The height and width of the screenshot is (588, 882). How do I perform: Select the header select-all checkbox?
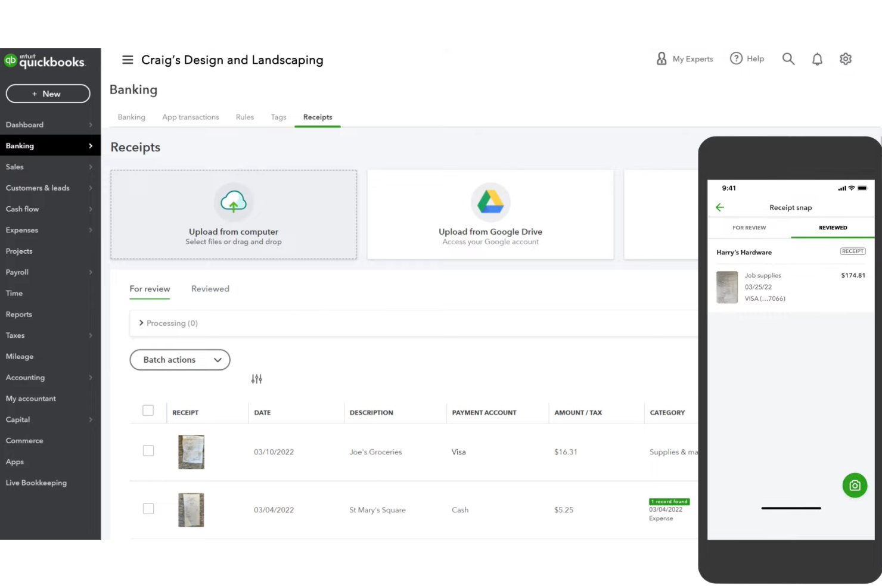pyautogui.click(x=148, y=410)
